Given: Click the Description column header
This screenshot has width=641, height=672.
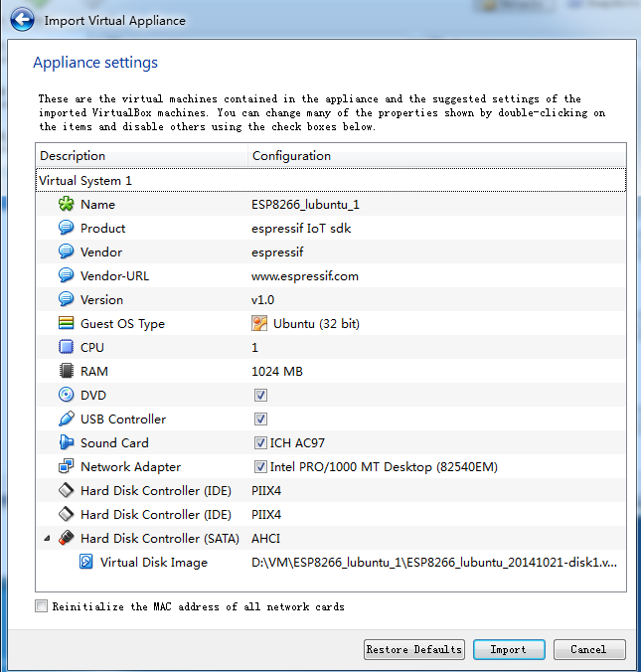Looking at the screenshot, I should coord(141,156).
